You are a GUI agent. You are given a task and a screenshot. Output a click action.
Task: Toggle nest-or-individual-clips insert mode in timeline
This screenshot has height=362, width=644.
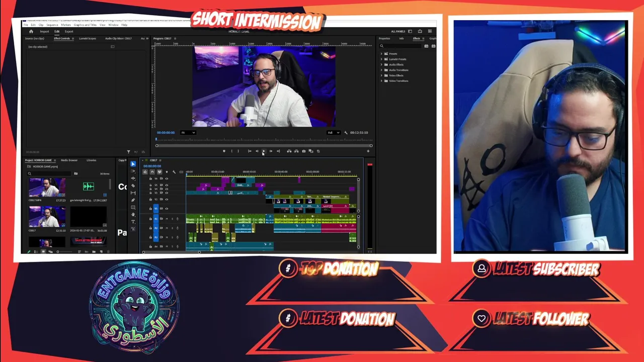point(145,172)
